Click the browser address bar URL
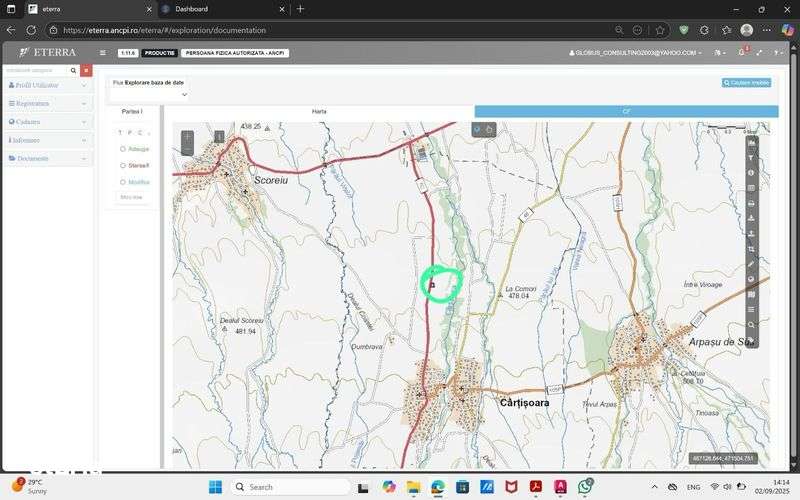 164,30
